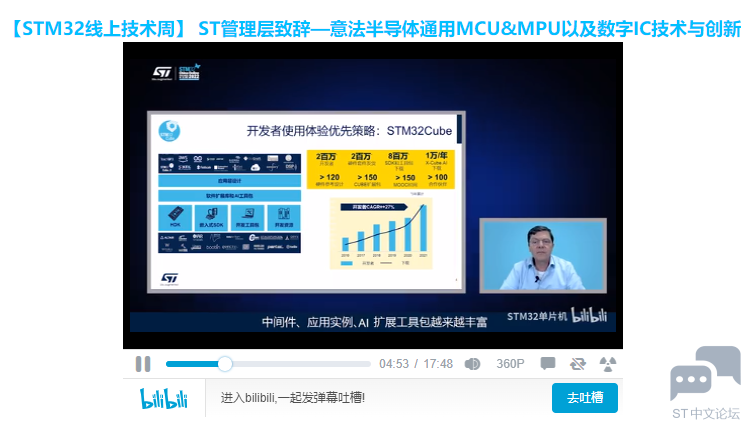Open the bilibili logo below the player

click(x=164, y=398)
